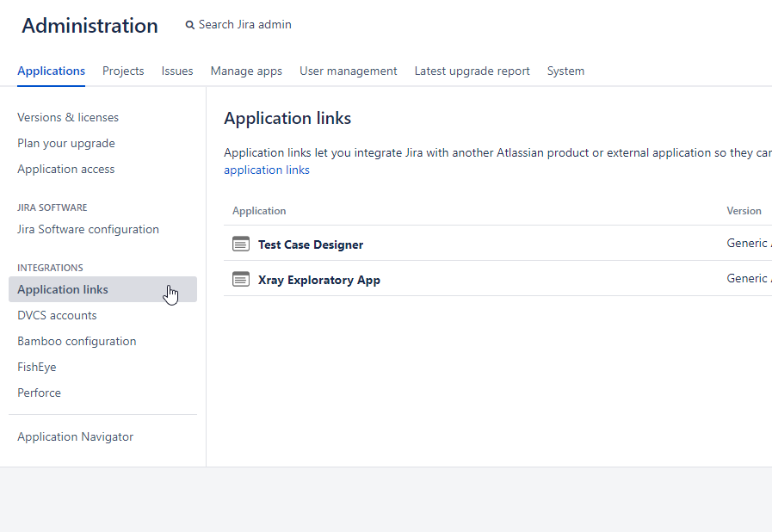
Task: Open Jira Software configuration
Action: [x=88, y=229]
